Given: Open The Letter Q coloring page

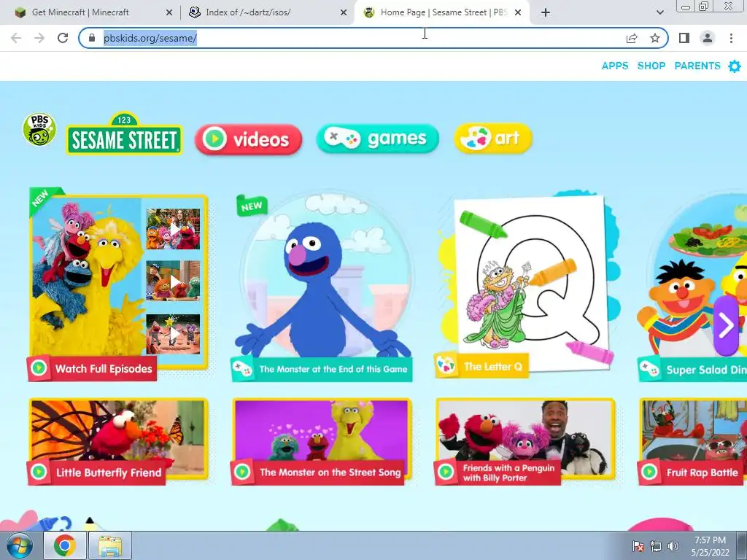Looking at the screenshot, I should click(527, 284).
